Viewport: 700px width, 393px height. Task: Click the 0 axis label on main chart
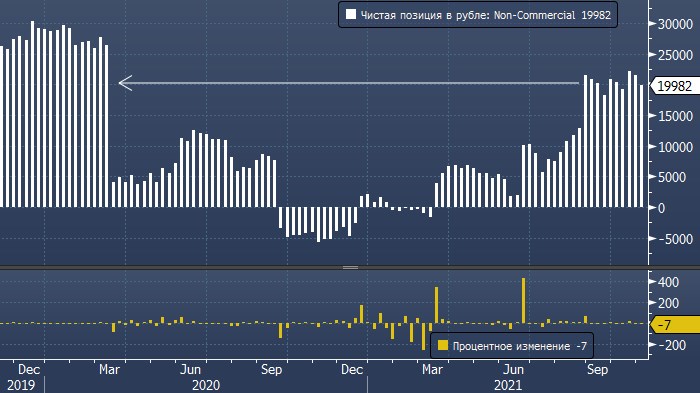click(662, 208)
